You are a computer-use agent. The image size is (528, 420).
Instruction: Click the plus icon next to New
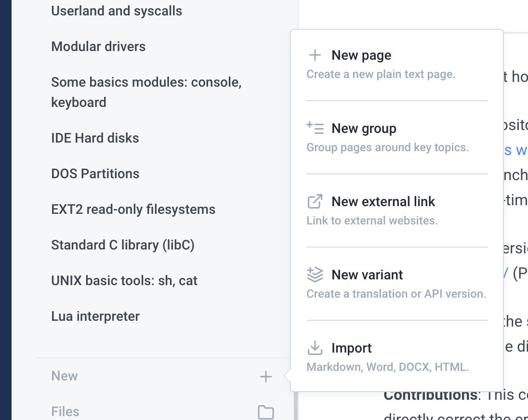point(265,377)
